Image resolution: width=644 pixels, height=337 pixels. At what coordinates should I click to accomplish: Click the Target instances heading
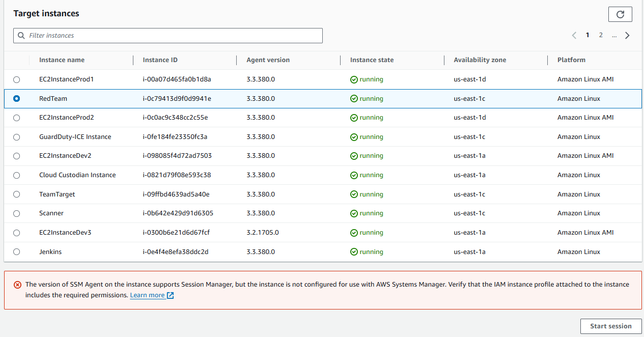(46, 14)
